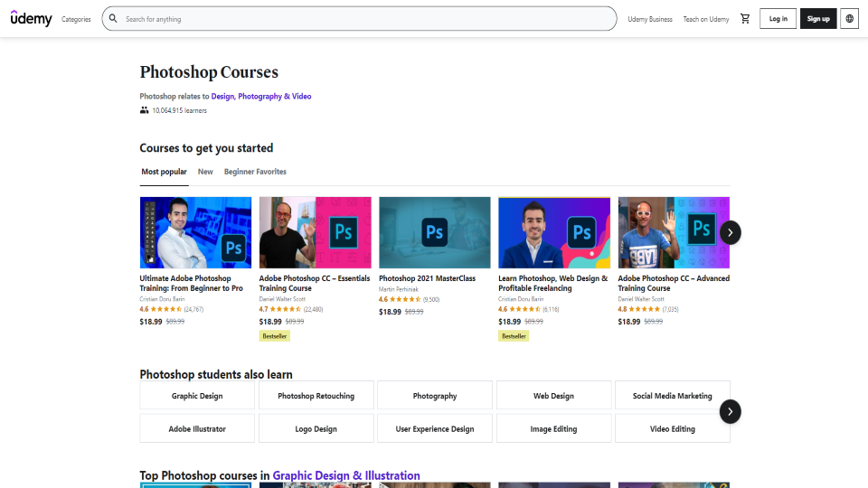Click 4.8 rating on Advanced course
The width and height of the screenshot is (868, 488).
[x=622, y=309]
